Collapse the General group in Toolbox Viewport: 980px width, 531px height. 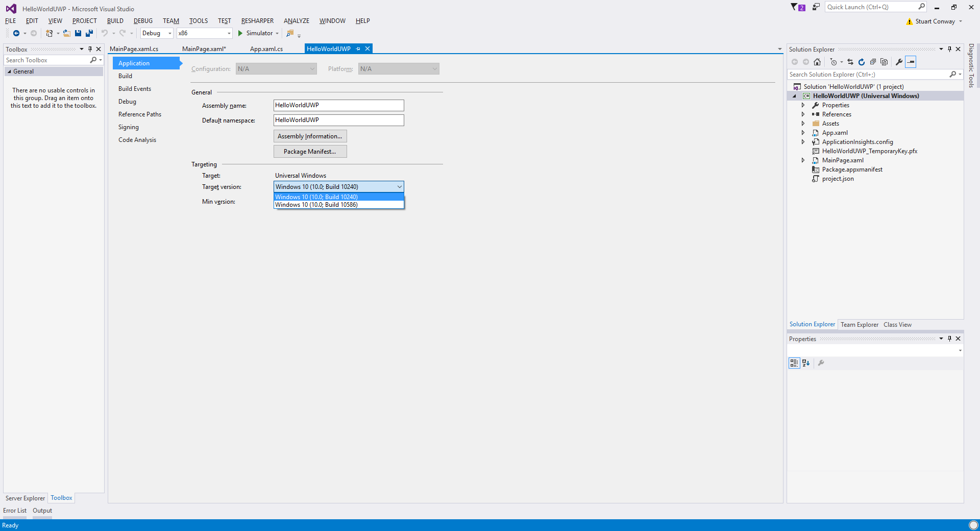[9, 71]
